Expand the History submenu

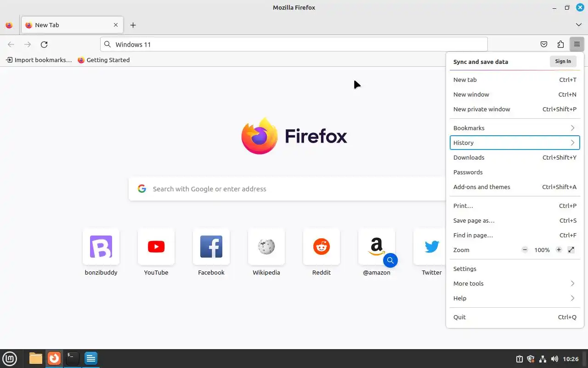click(x=514, y=143)
